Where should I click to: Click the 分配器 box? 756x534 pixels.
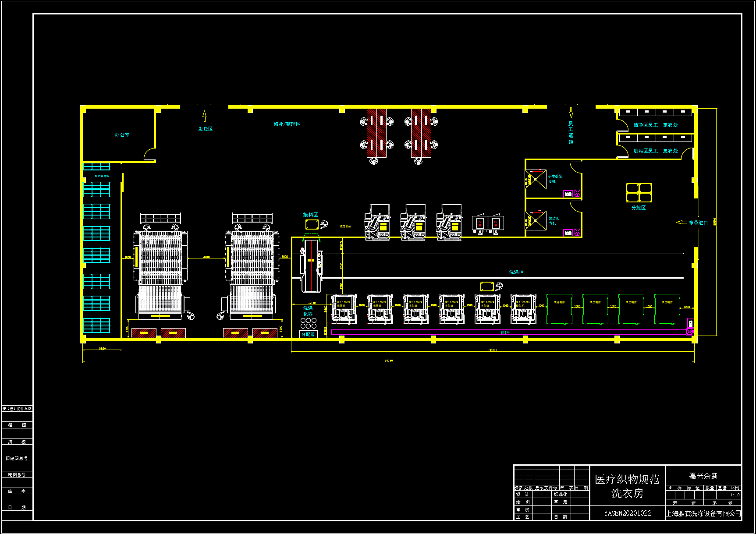point(308,334)
